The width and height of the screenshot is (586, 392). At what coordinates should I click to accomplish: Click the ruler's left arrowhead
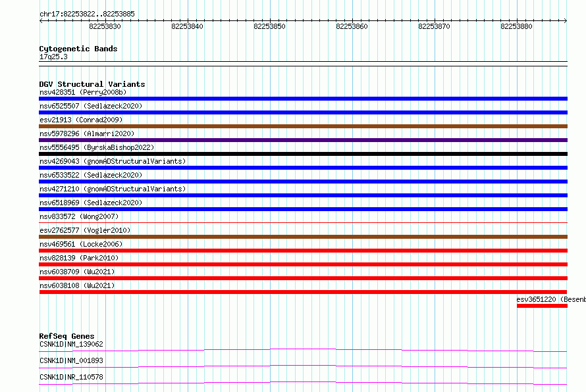coord(41,20)
